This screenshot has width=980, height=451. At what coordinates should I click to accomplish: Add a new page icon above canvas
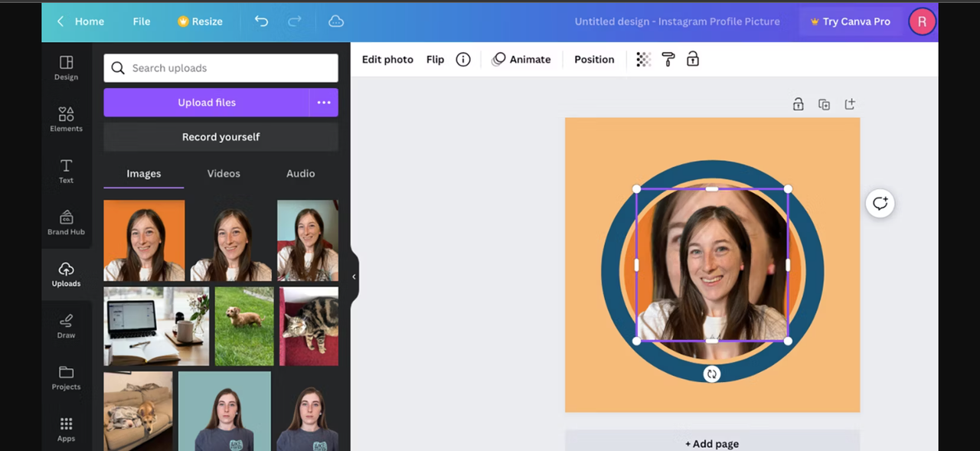pos(850,104)
